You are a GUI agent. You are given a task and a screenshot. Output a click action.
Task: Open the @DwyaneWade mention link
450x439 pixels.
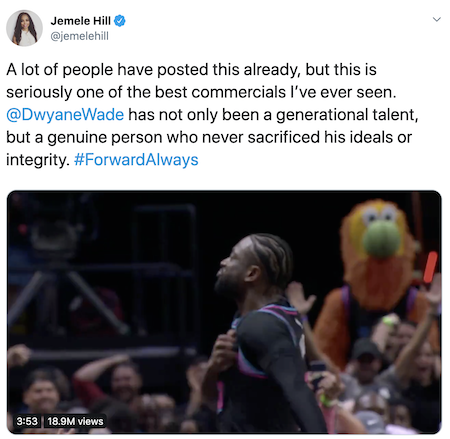point(65,115)
